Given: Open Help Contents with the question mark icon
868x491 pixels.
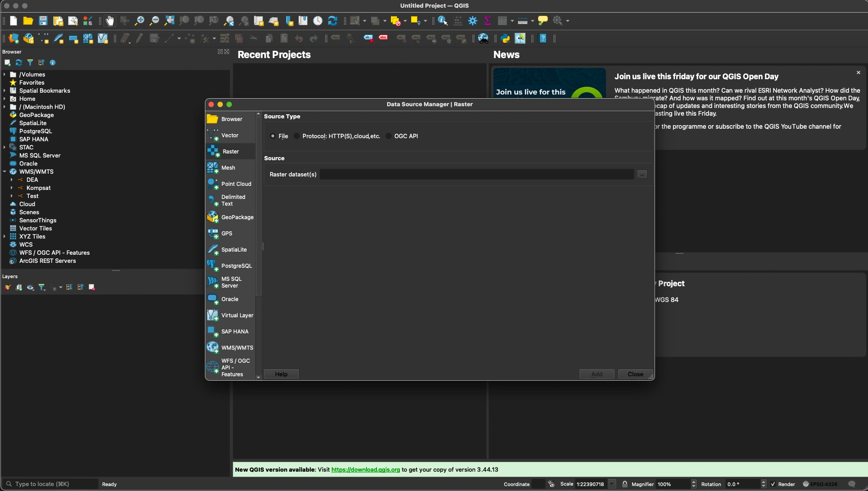Looking at the screenshot, I should [543, 39].
